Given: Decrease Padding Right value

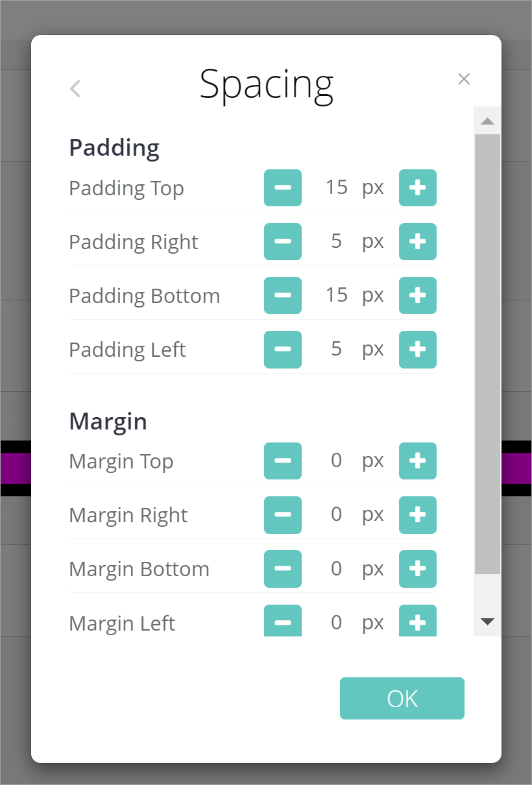Looking at the screenshot, I should pos(283,242).
